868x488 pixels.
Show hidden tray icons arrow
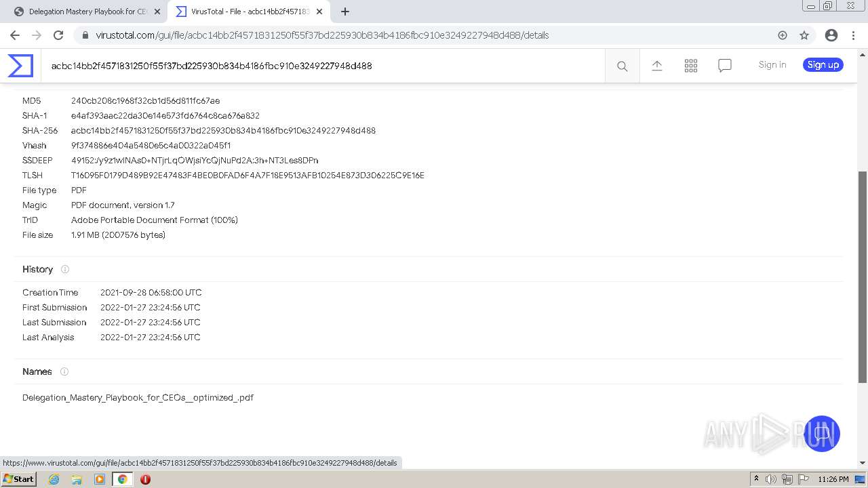click(756, 479)
